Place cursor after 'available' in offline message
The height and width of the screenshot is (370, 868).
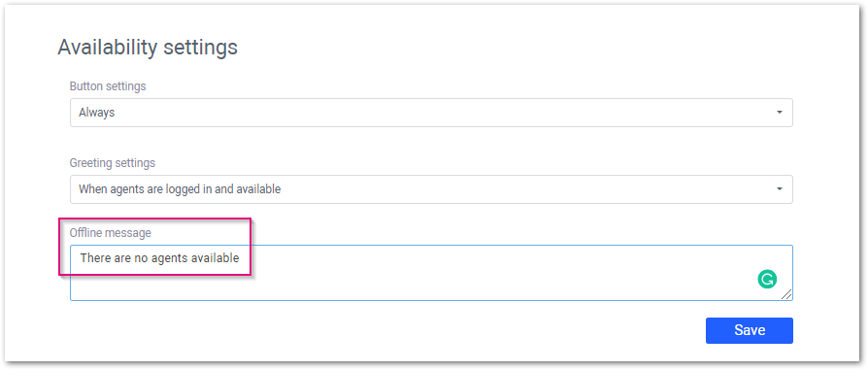[240, 257]
